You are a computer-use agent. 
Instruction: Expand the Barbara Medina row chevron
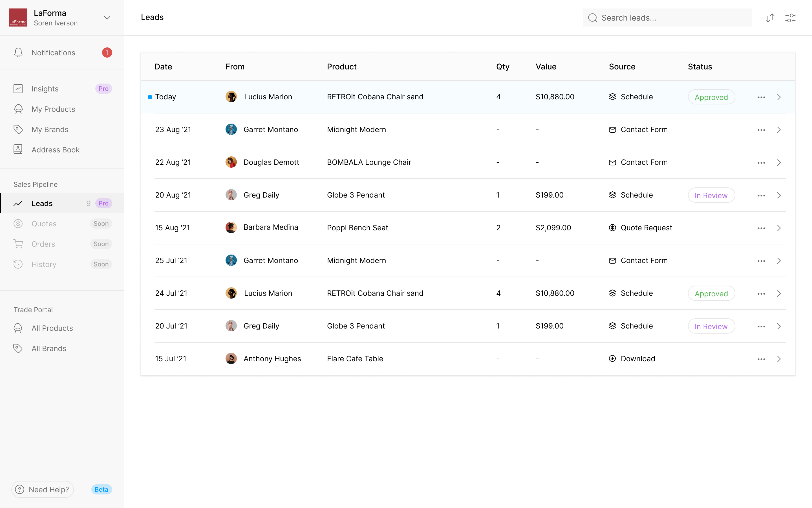779,228
